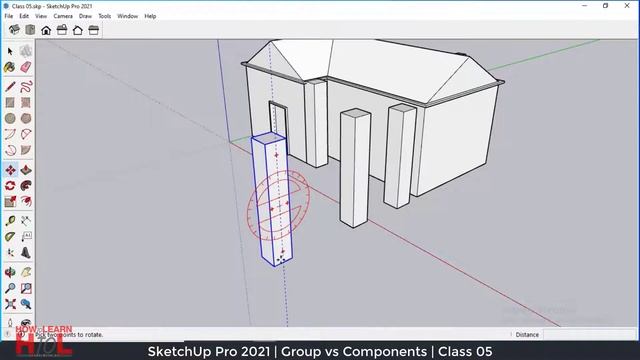This screenshot has width=640, height=360.
Task: Open the View menu
Action: (x=41, y=16)
